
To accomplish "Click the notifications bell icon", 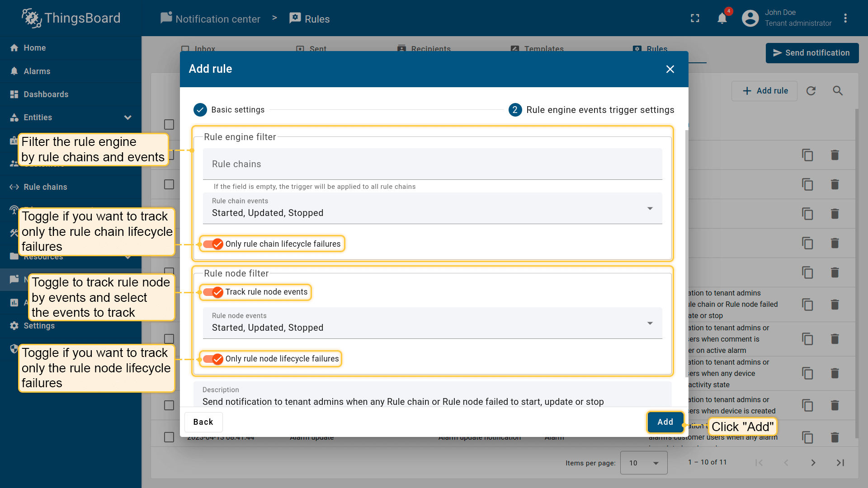I will click(x=722, y=18).
